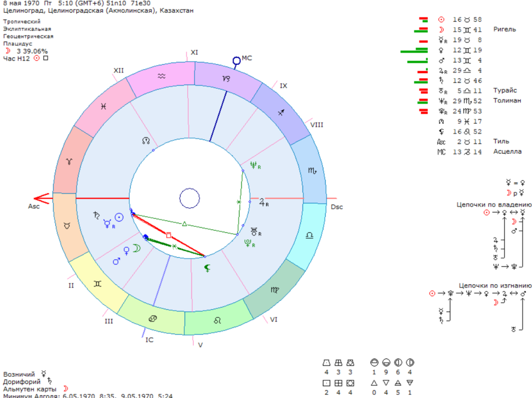Click the "Цепочки по владению" heading

click(x=494, y=205)
